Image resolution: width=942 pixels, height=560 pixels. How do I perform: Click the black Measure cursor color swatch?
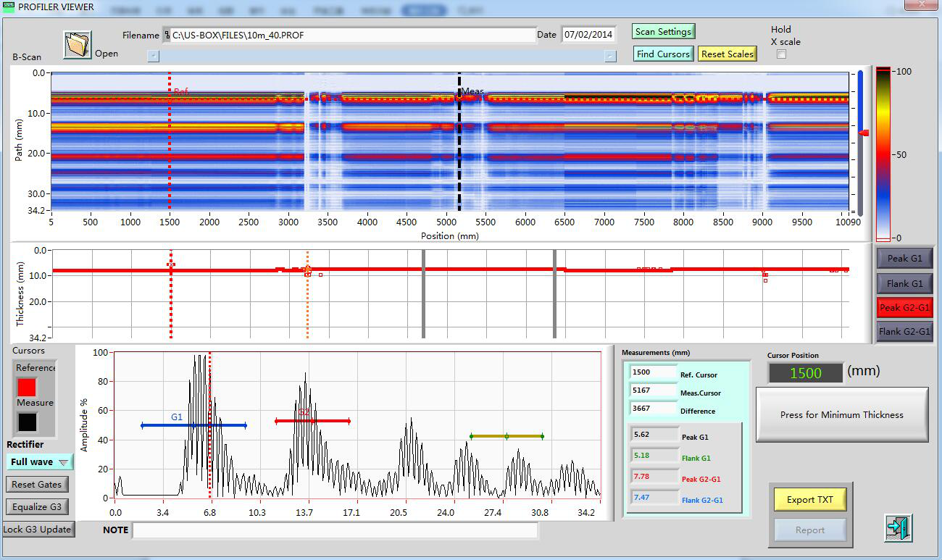tap(27, 421)
